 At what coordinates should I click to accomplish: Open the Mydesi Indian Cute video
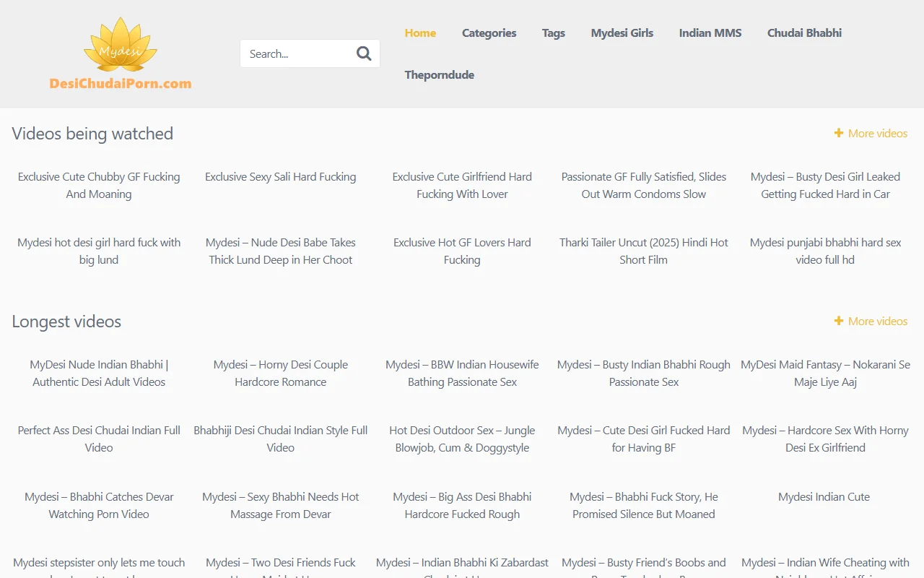[824, 496]
